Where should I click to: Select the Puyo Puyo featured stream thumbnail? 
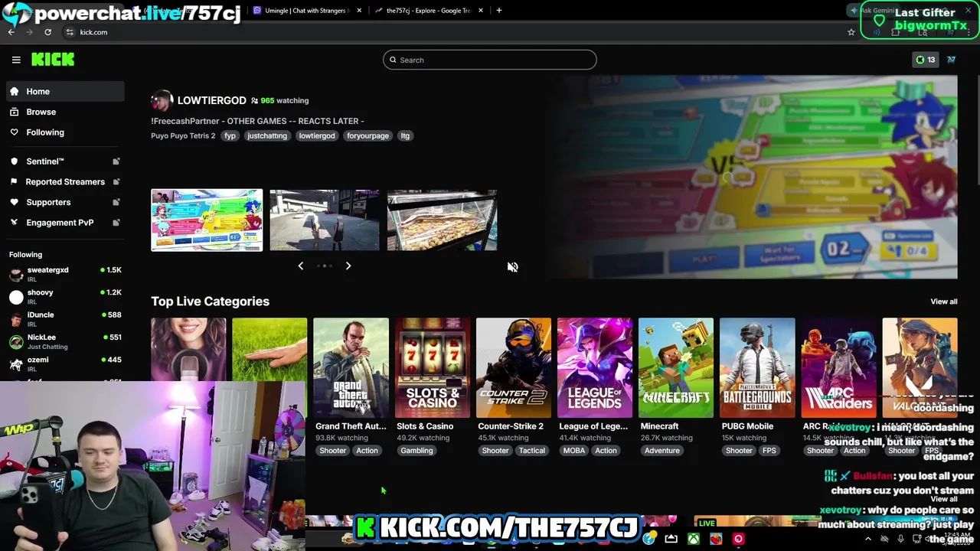(x=207, y=220)
